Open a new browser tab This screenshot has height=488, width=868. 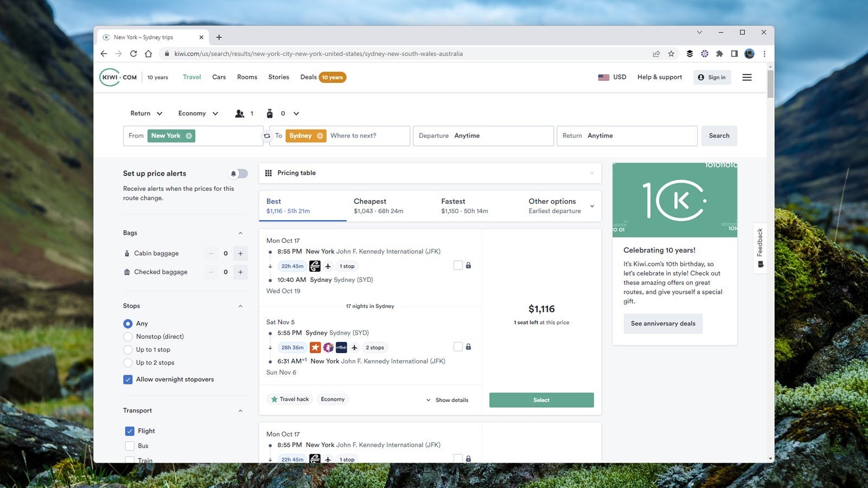click(x=219, y=37)
